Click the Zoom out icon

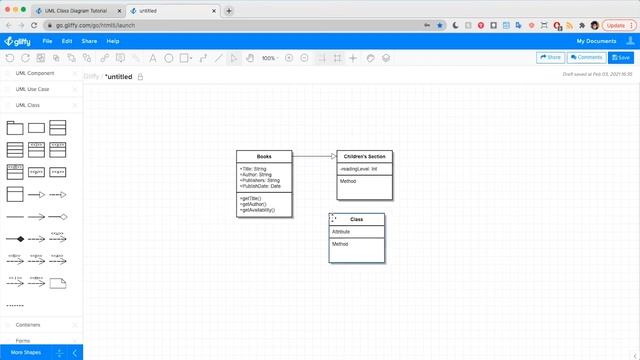point(304,58)
